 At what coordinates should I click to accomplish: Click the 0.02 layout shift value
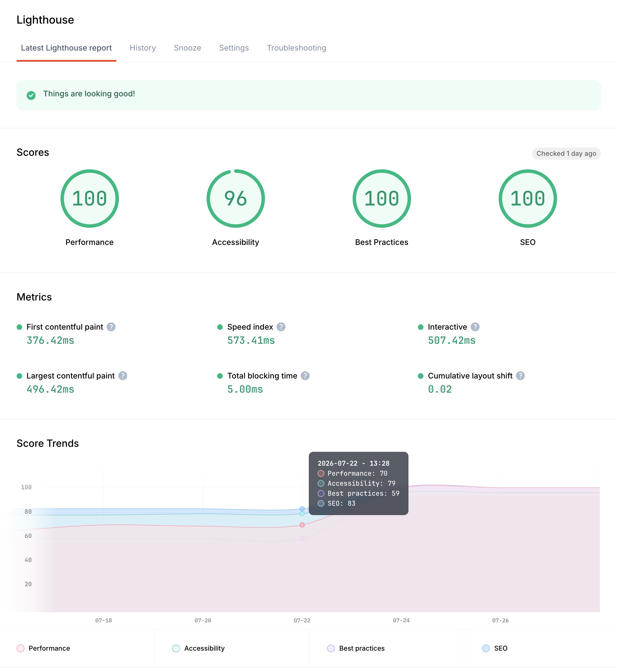[x=440, y=389]
